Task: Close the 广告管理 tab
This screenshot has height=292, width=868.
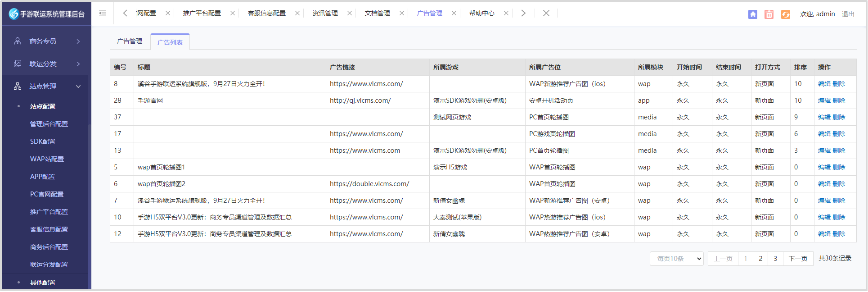Action: 454,14
